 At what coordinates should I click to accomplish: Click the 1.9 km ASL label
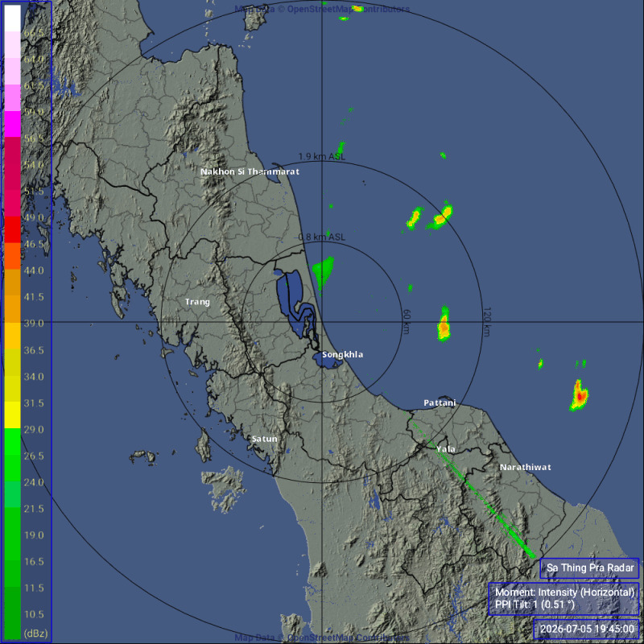tap(321, 156)
